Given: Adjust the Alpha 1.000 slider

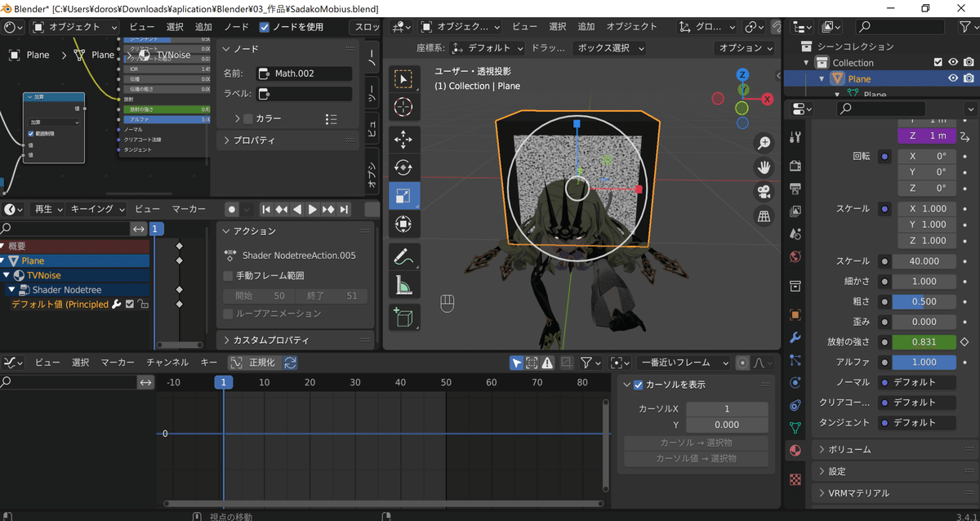Looking at the screenshot, I should point(924,362).
